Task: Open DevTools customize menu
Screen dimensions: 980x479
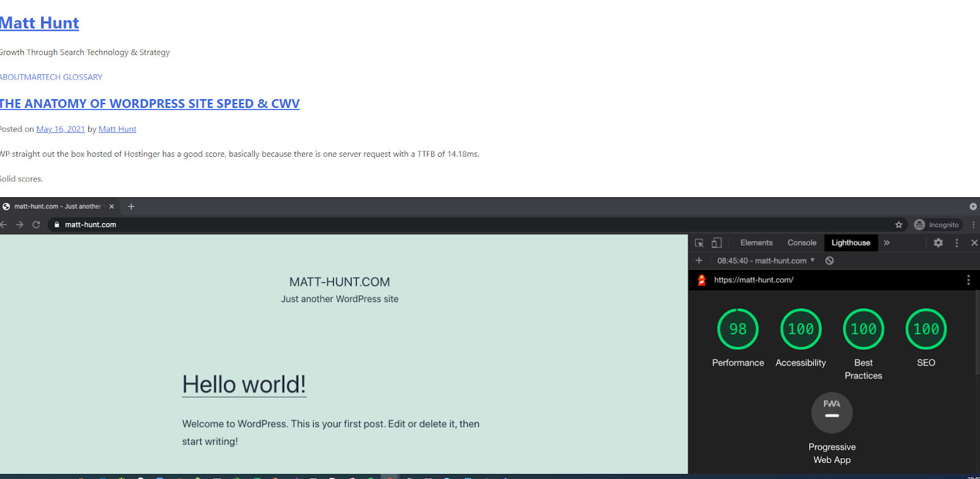Action: [x=957, y=243]
